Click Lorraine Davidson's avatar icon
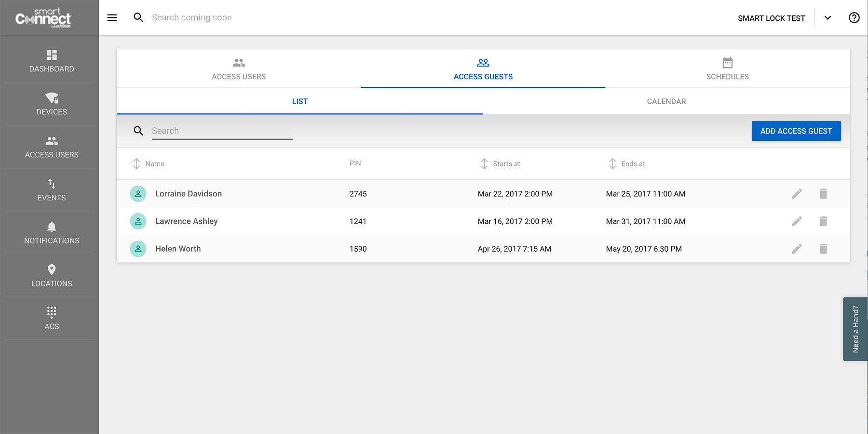The height and width of the screenshot is (434, 868). click(x=138, y=194)
